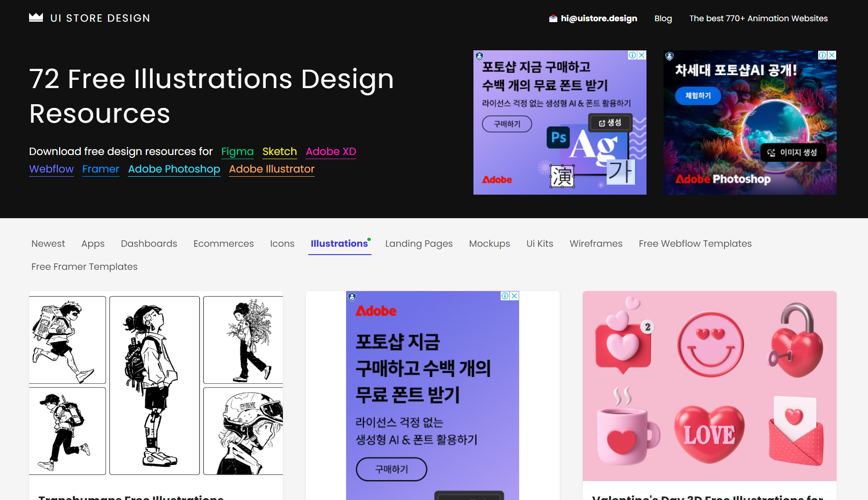Close the Photoshop AI ad banner

[x=832, y=55]
